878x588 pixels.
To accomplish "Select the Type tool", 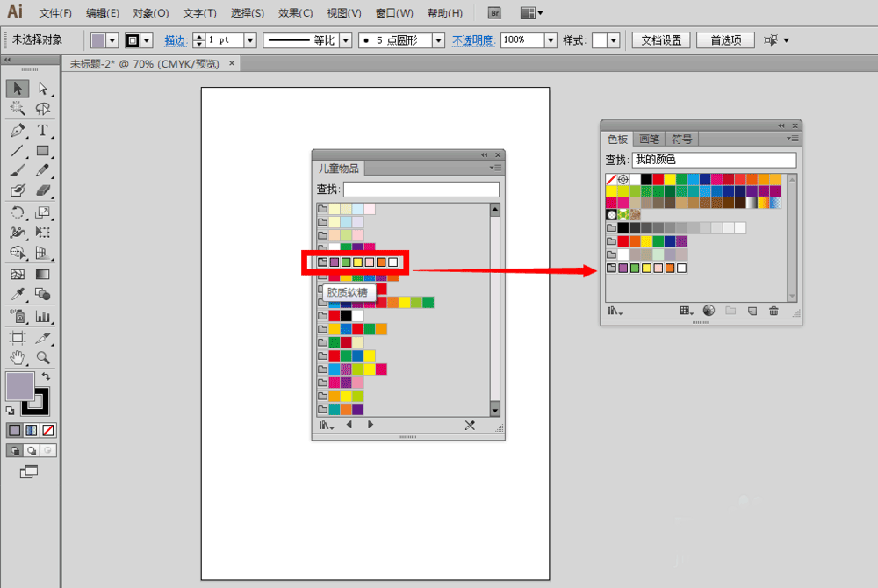I will coord(42,131).
